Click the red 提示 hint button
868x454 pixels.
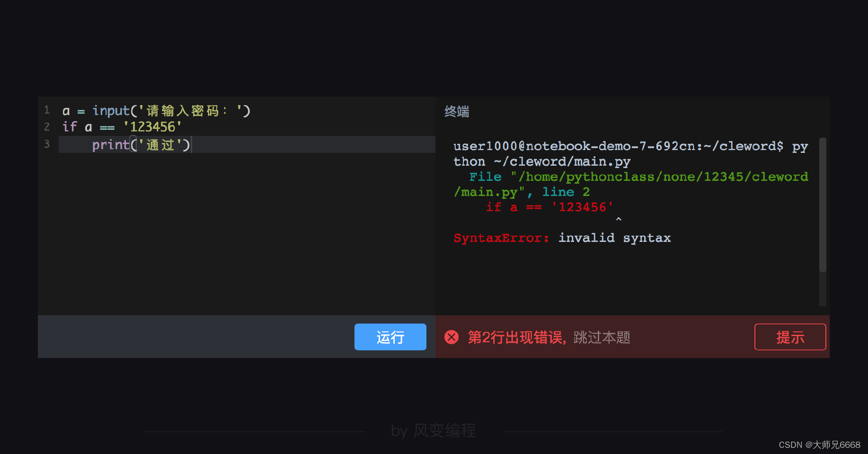click(790, 337)
